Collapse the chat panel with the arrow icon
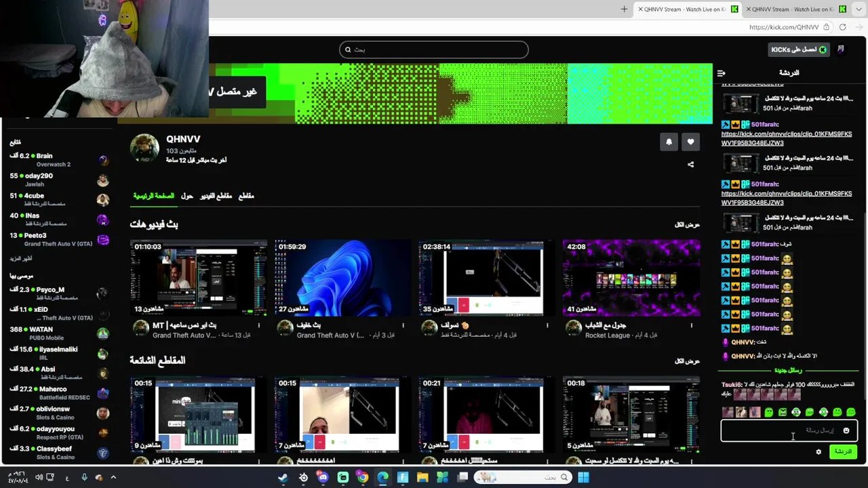The width and height of the screenshot is (868, 488). coord(722,73)
